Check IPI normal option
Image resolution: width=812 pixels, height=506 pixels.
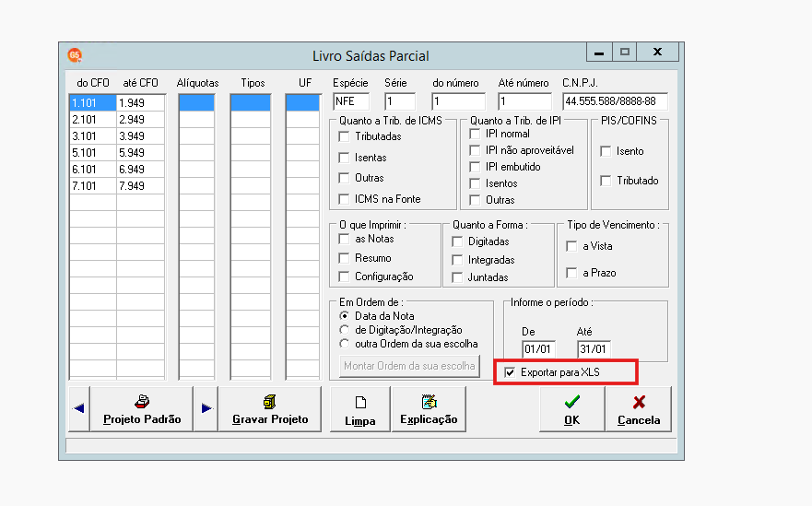tap(475, 134)
